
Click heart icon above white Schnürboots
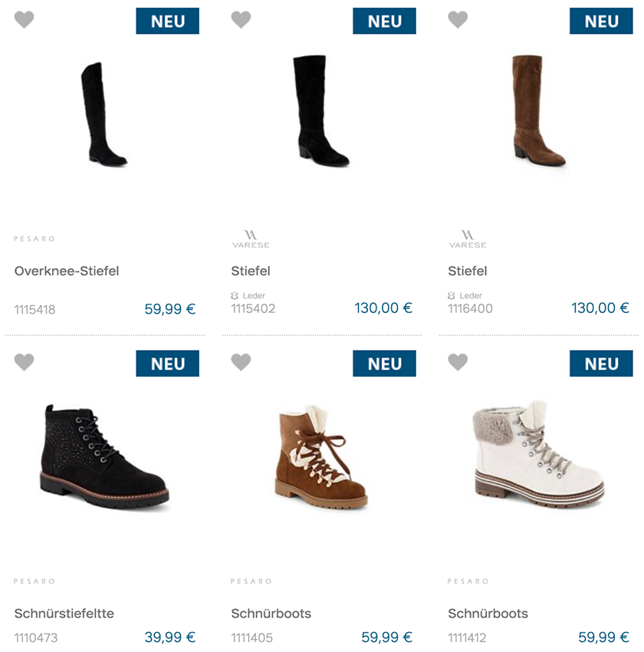[x=458, y=362]
